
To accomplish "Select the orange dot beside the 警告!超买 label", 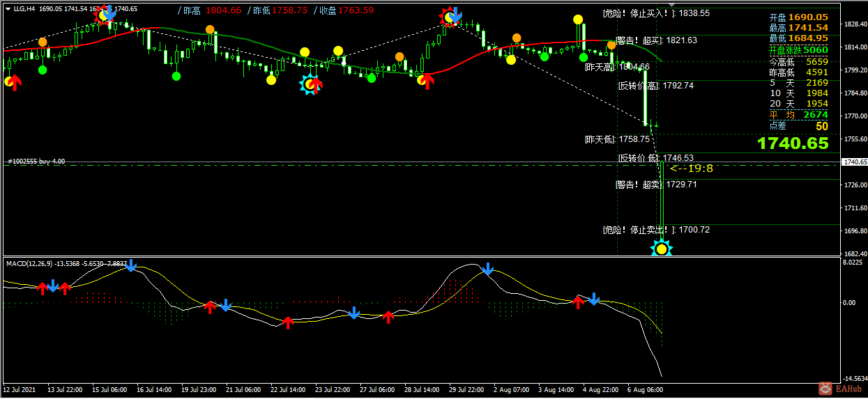I will (611, 45).
